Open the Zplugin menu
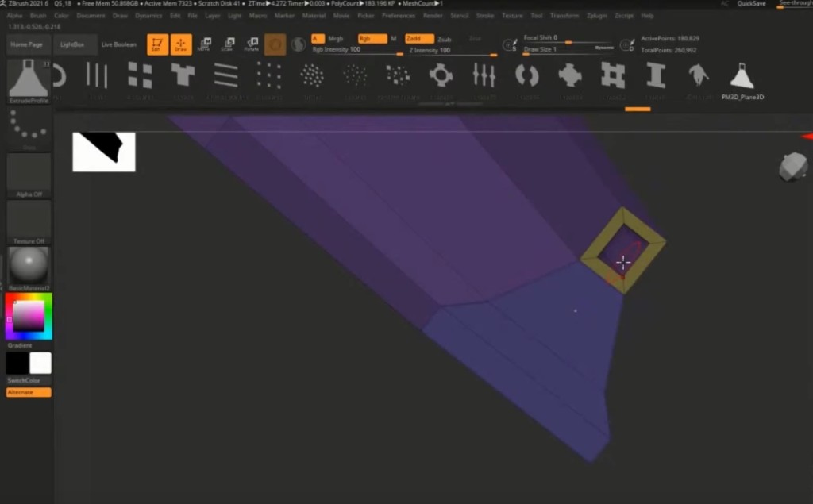This screenshot has width=813, height=504. [598, 16]
